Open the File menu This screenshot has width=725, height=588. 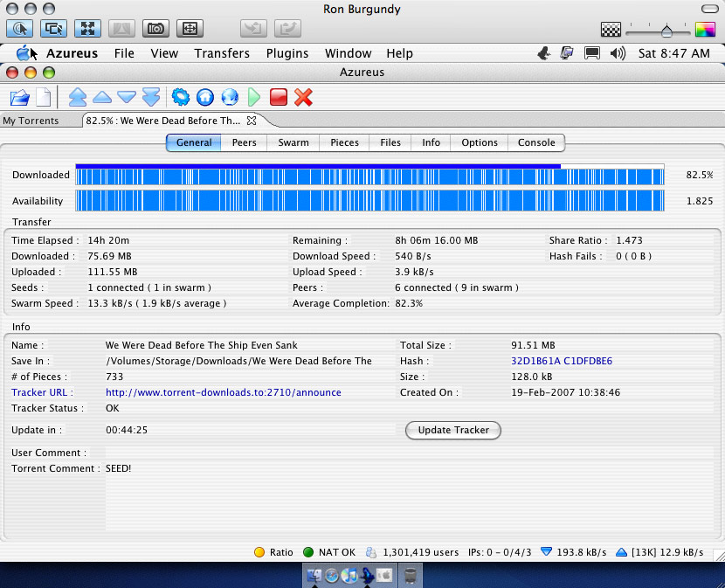point(124,53)
